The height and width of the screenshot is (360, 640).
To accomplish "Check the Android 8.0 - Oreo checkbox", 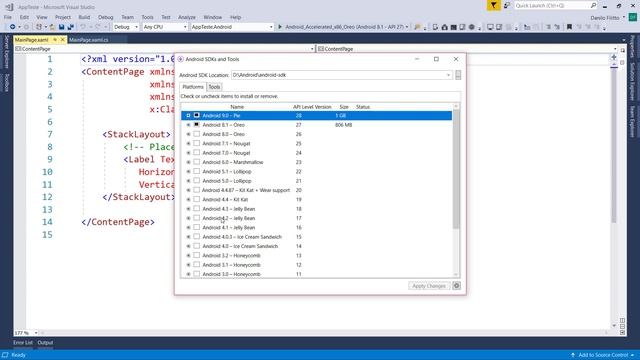I will 197,134.
